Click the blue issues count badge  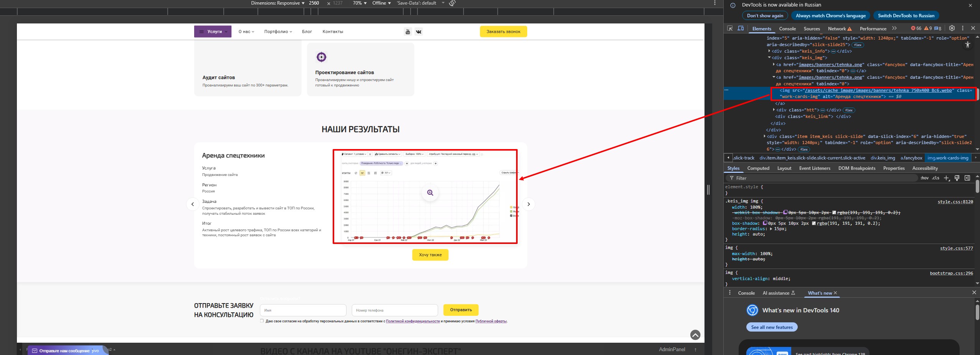pyautogui.click(x=938, y=28)
